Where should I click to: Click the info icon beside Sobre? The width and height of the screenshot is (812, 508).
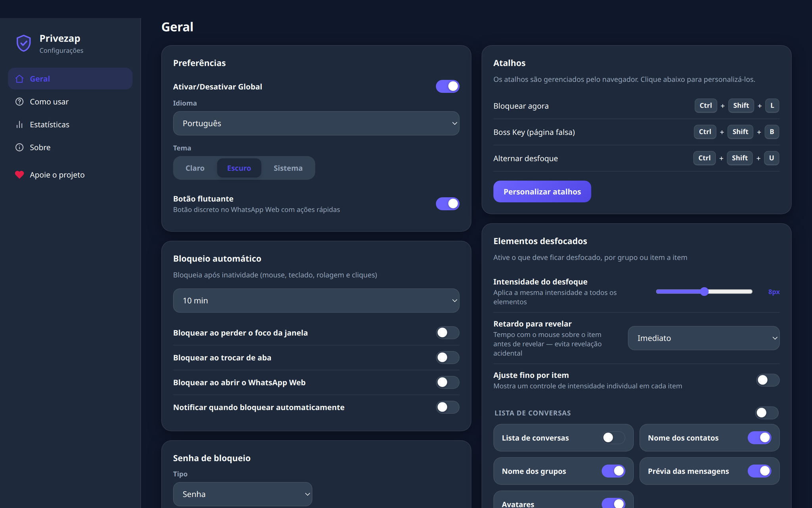[19, 147]
